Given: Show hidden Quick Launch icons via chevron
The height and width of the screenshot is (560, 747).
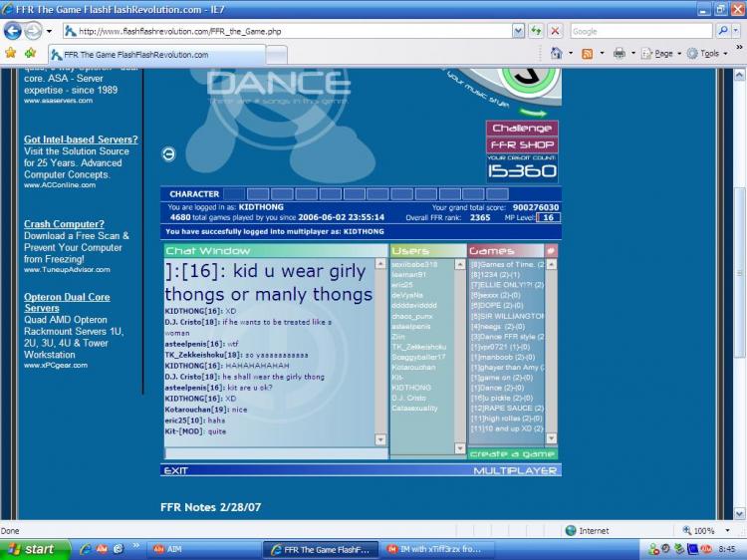Looking at the screenshot, I should (x=136, y=545).
